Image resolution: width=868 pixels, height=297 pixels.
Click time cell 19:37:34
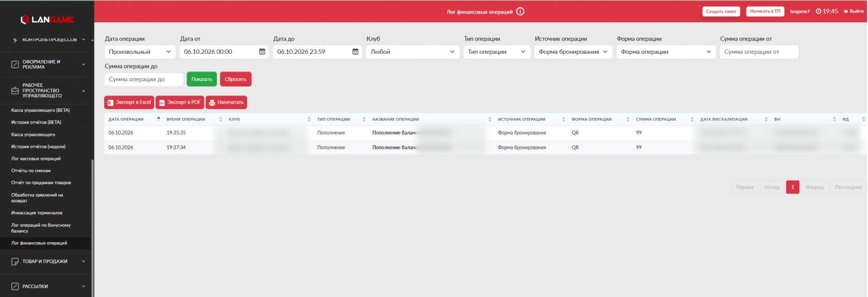pyautogui.click(x=176, y=147)
